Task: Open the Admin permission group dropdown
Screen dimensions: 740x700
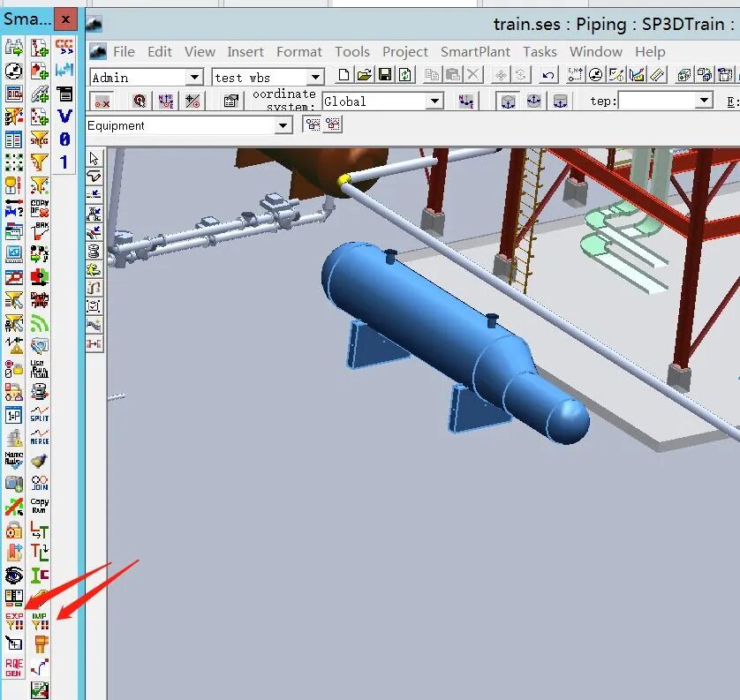Action: click(194, 77)
